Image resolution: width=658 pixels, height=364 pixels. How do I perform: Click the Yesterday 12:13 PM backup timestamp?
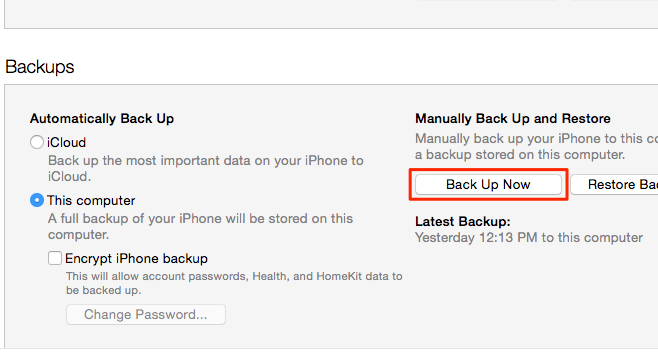[x=529, y=238]
